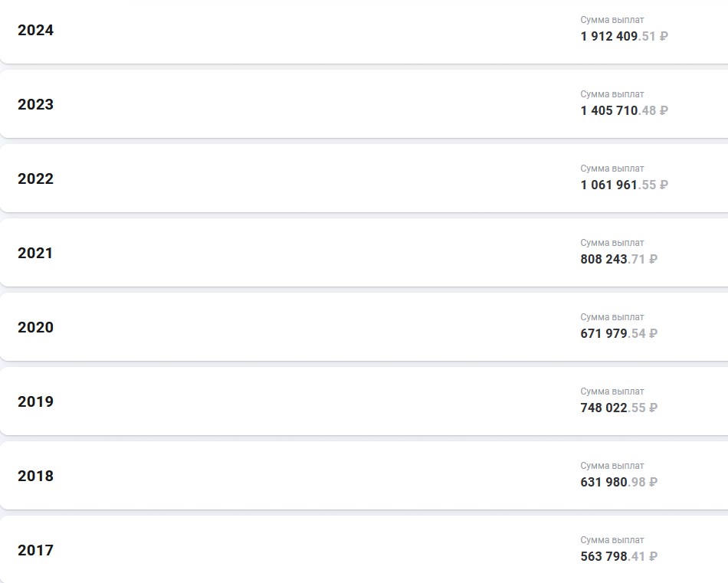
Task: Click the 671 979.54 ₽ amount
Action: 619,333
